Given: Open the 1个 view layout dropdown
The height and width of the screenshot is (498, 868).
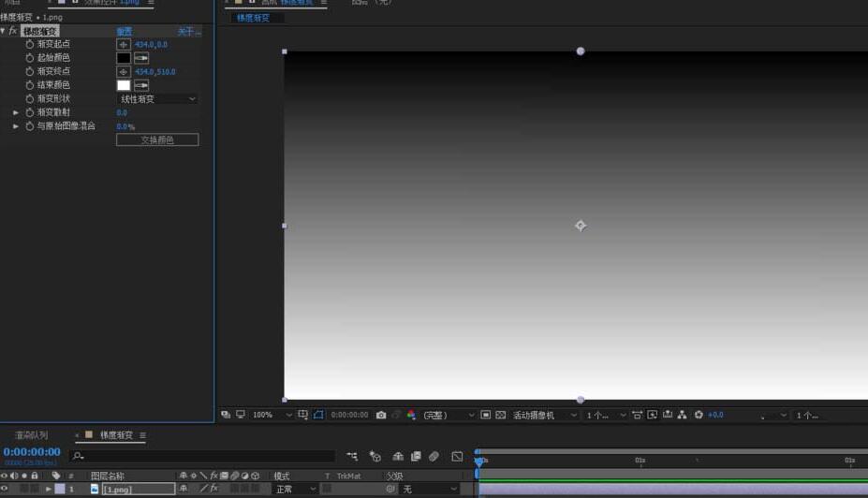Looking at the screenshot, I should (x=606, y=415).
